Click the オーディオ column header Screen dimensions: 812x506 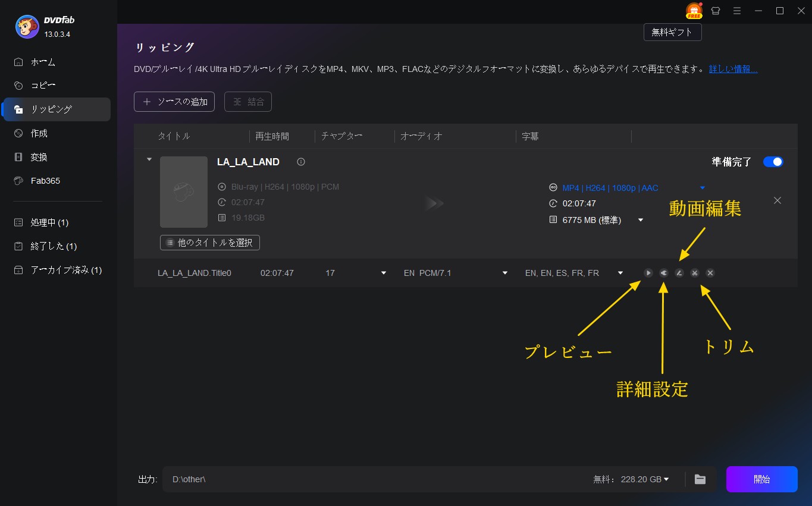coord(421,136)
